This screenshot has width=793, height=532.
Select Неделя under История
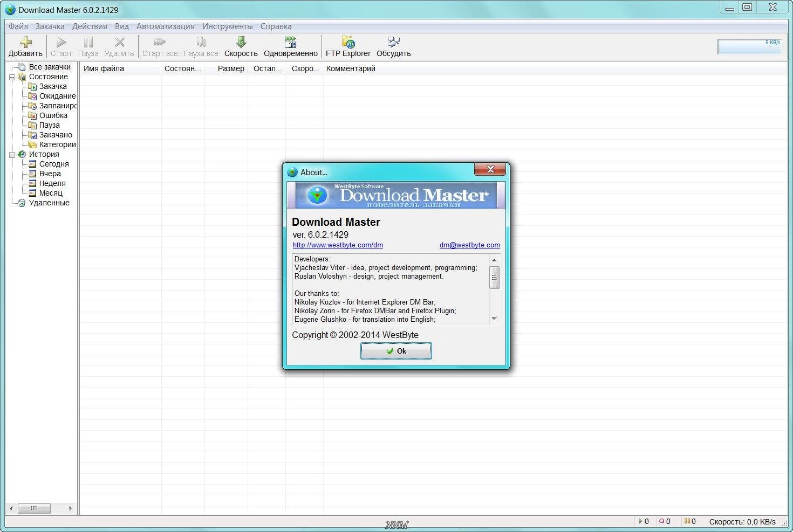click(52, 183)
